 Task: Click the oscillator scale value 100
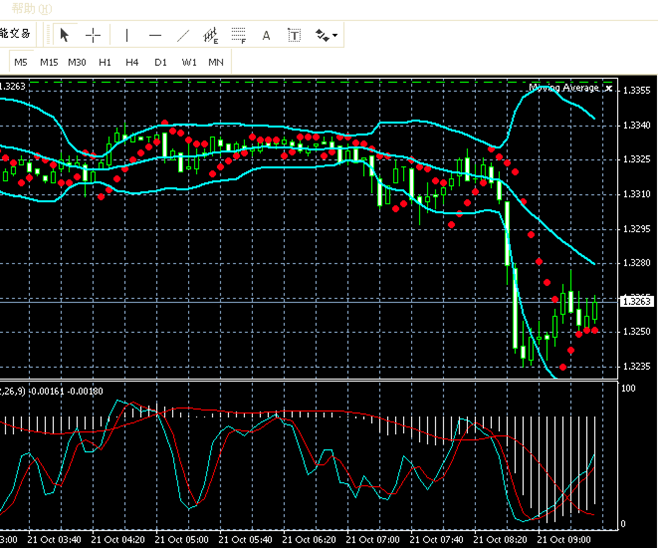point(628,389)
